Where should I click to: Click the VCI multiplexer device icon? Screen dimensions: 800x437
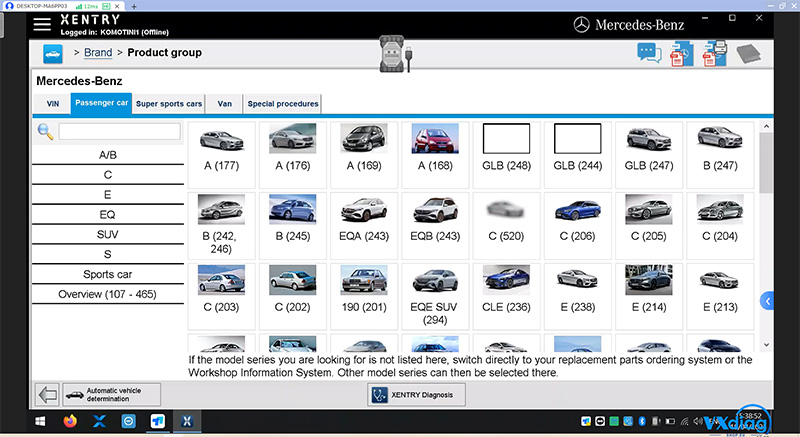[x=395, y=54]
